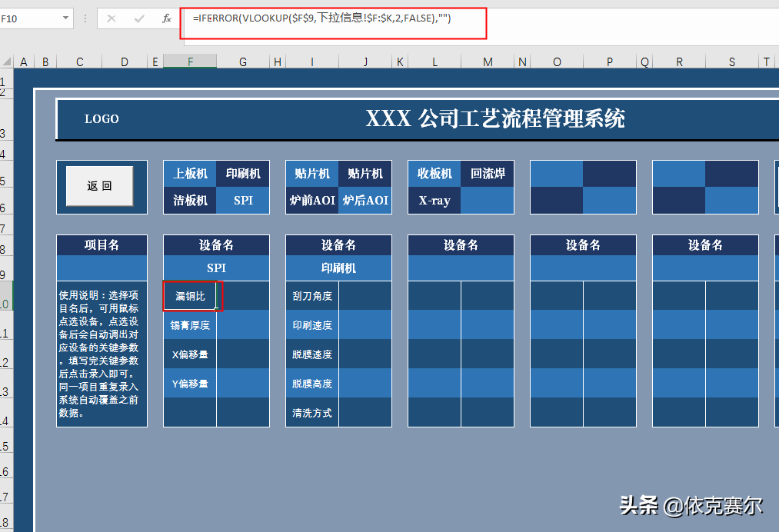Screen dimensions: 779x532
Task: Click the 脱膜速度 cell
Action: pos(312,354)
